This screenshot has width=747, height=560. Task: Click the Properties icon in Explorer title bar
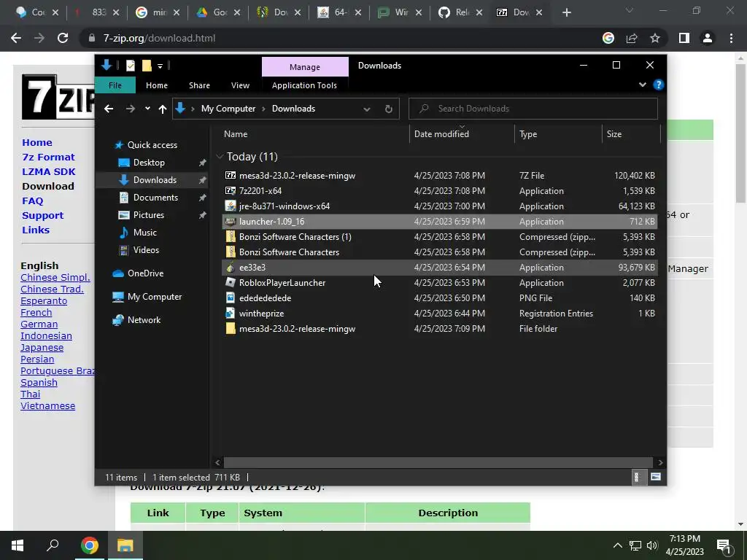click(131, 65)
